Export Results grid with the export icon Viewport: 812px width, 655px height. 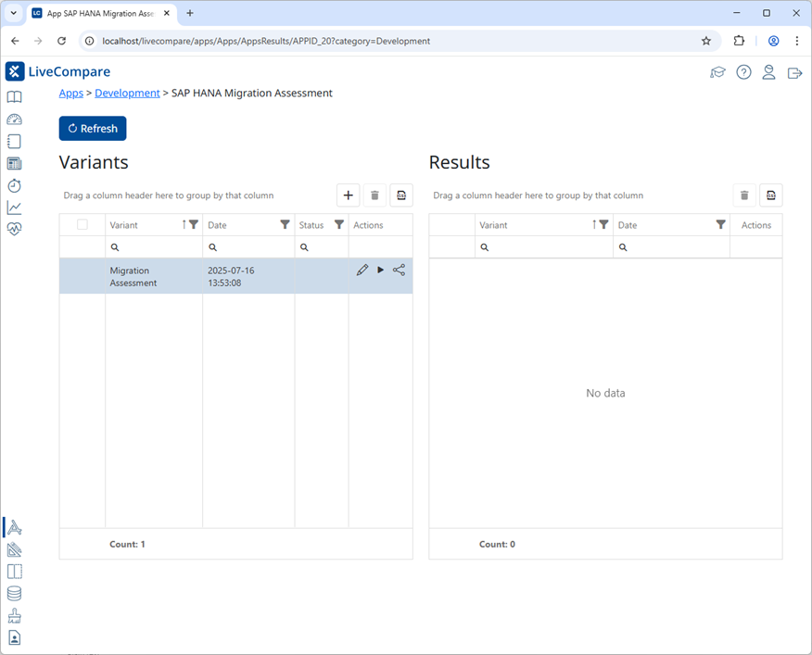(770, 195)
